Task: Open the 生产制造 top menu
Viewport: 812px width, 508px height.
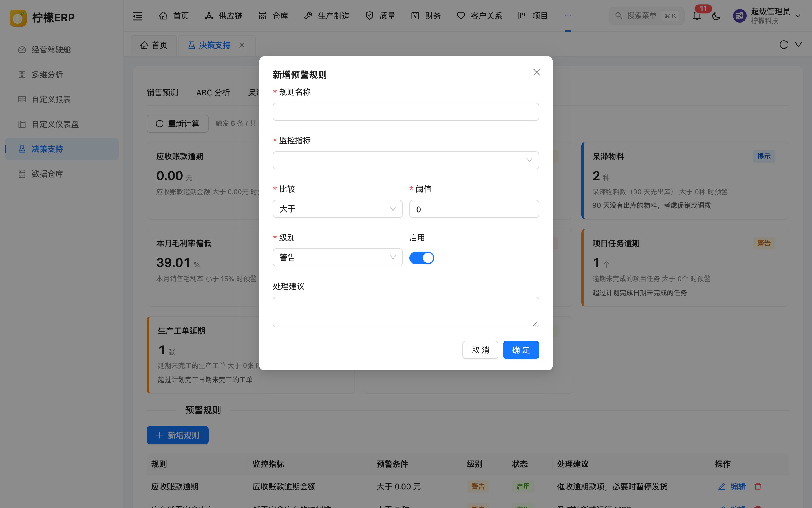Action: [327, 16]
